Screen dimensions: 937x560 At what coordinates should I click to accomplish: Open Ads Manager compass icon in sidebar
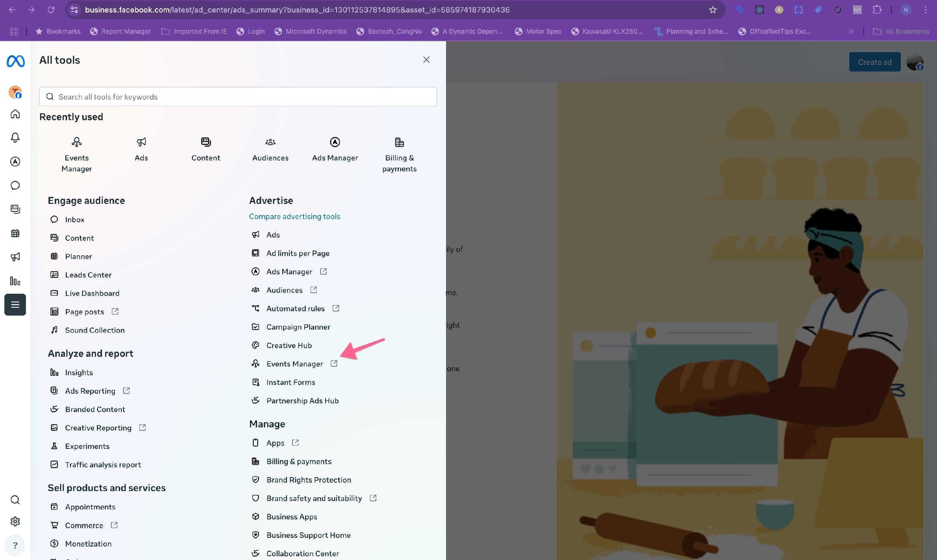click(15, 161)
